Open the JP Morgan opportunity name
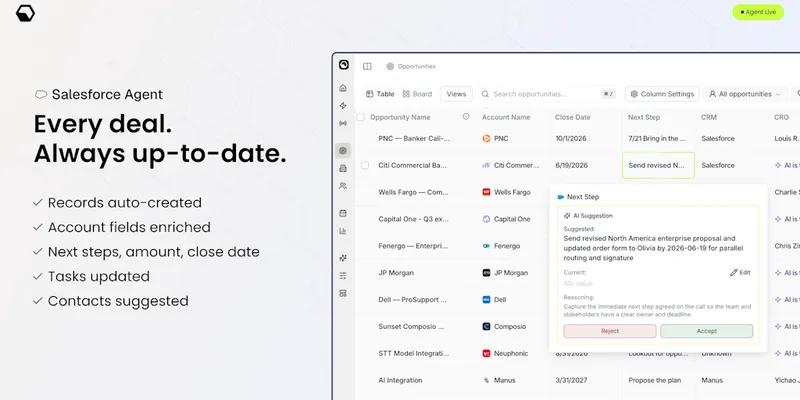800x400 pixels. 396,273
